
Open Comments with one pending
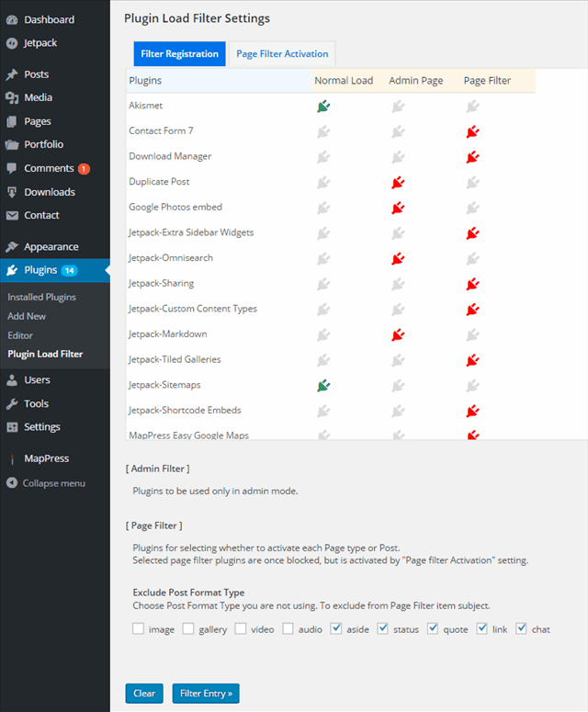point(55,168)
